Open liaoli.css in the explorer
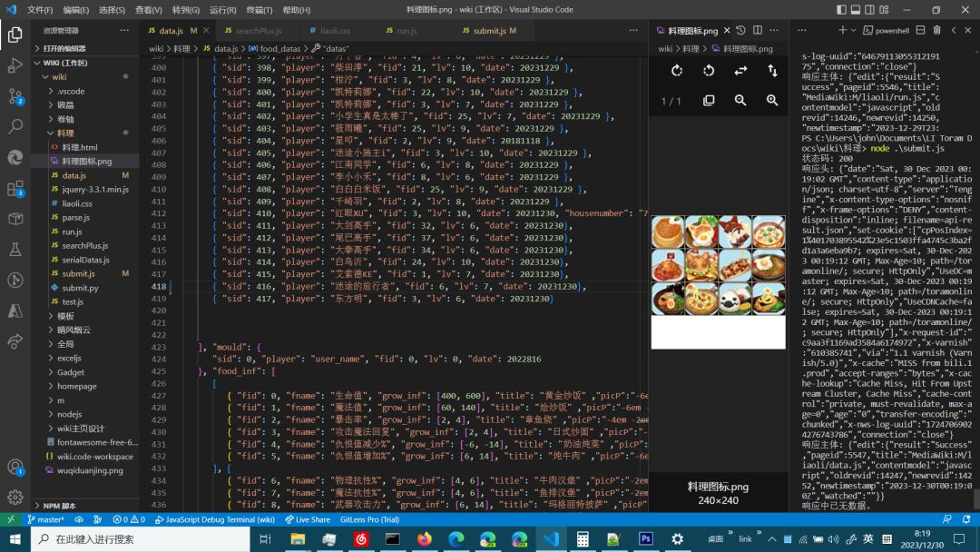The height and width of the screenshot is (552, 980). click(77, 203)
